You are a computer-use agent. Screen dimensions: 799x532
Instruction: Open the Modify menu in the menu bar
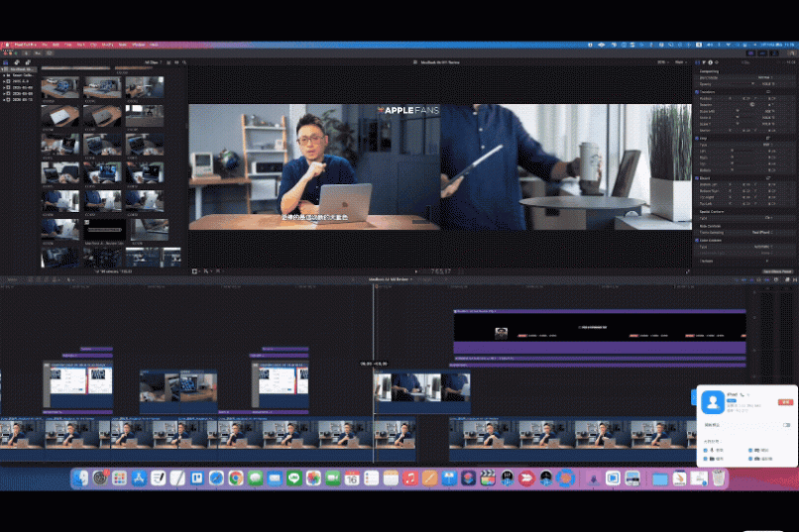[x=108, y=45]
